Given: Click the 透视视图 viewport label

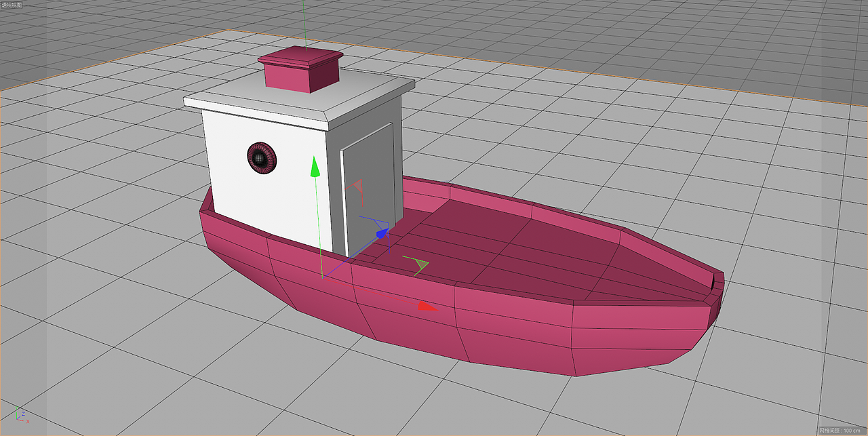Looking at the screenshot, I should pos(12,5).
